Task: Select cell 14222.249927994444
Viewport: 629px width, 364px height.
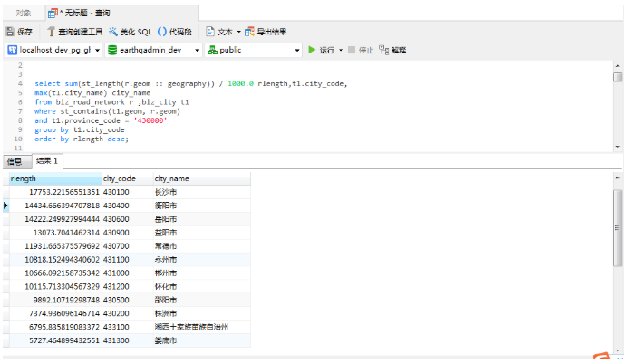Action: click(55, 219)
